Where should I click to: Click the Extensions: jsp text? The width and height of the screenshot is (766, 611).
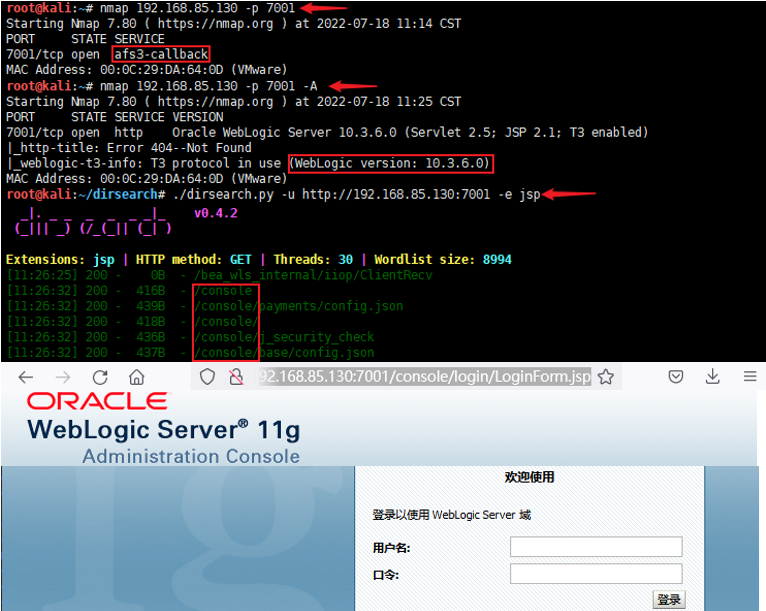point(61,259)
